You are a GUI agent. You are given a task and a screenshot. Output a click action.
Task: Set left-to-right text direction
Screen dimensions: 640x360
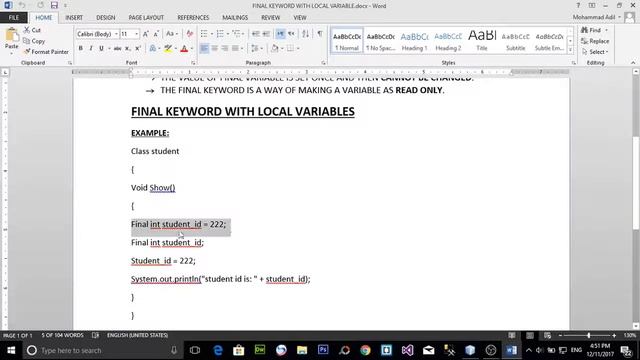pos(280,34)
